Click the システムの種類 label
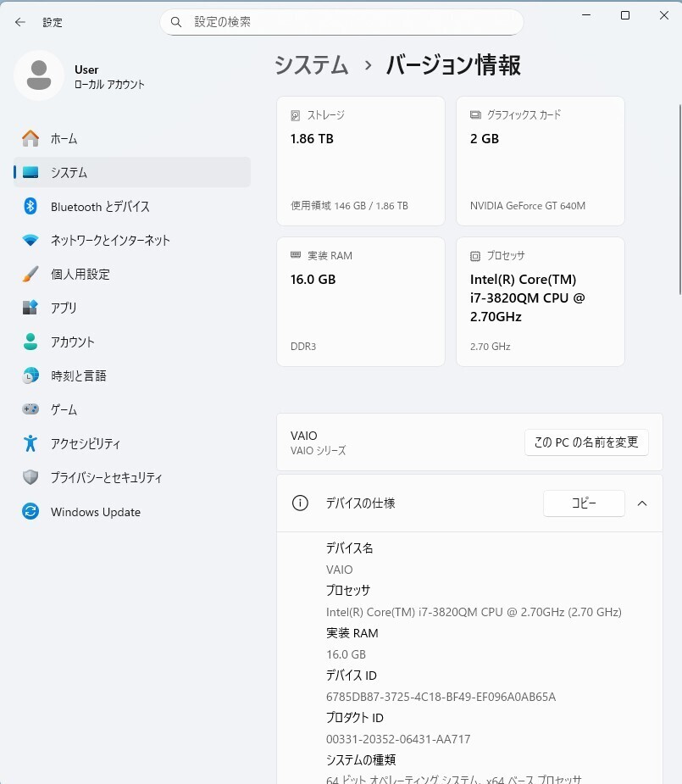The height and width of the screenshot is (784, 682). pos(361,760)
